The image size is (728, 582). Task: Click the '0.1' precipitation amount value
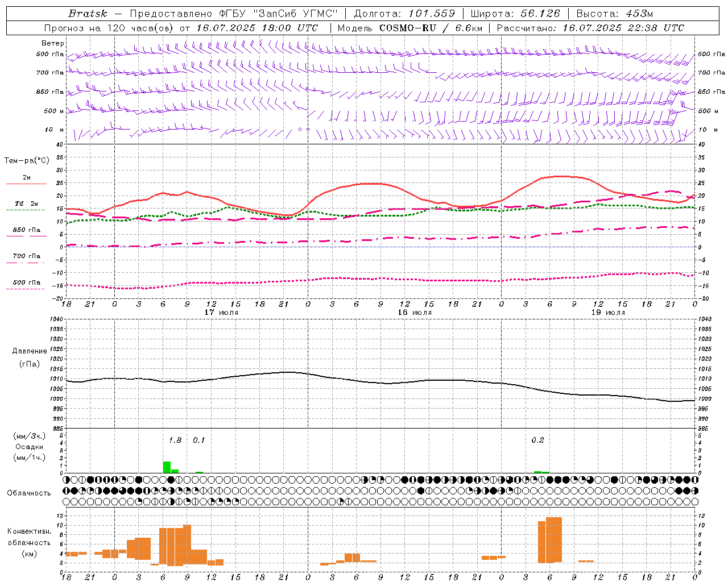click(198, 440)
